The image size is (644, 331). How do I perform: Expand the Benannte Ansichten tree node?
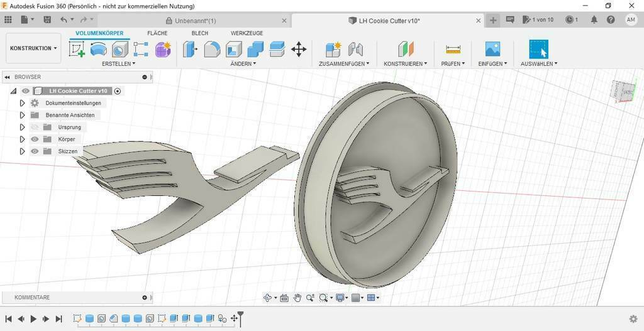[x=22, y=116]
